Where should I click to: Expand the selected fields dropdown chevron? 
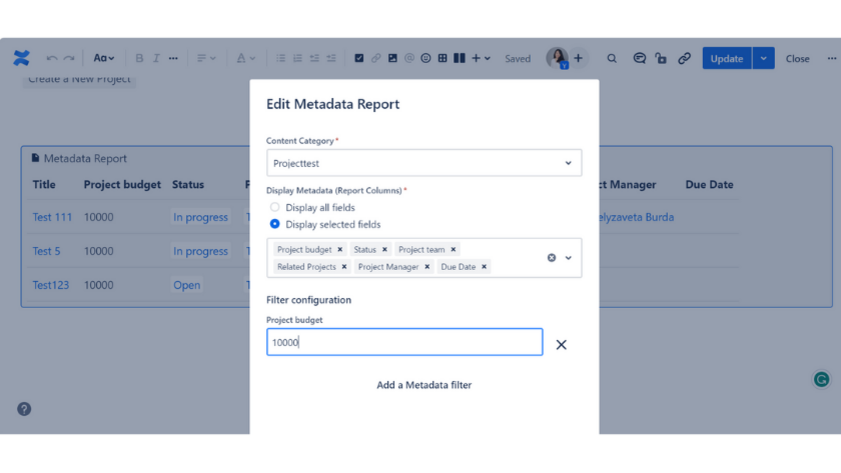(569, 258)
